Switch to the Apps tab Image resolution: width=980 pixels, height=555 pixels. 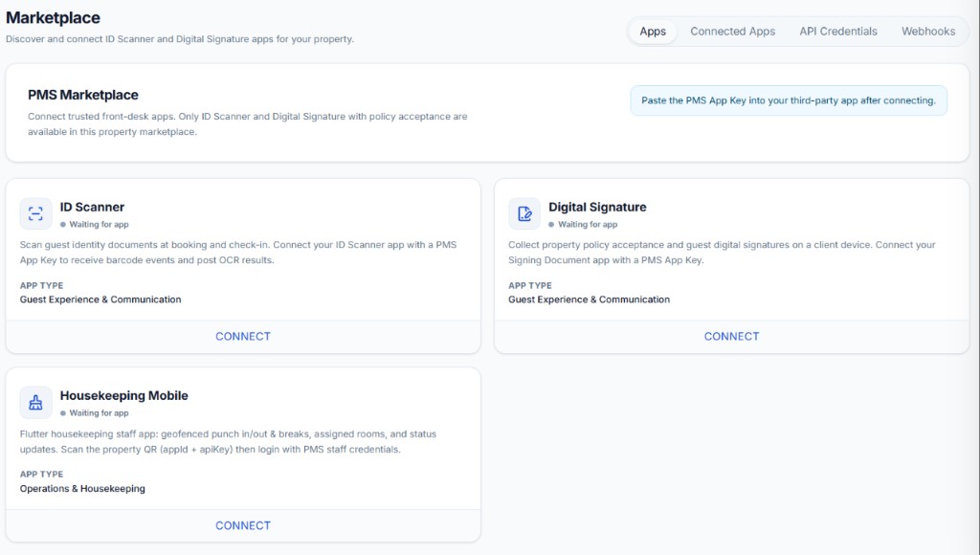653,32
